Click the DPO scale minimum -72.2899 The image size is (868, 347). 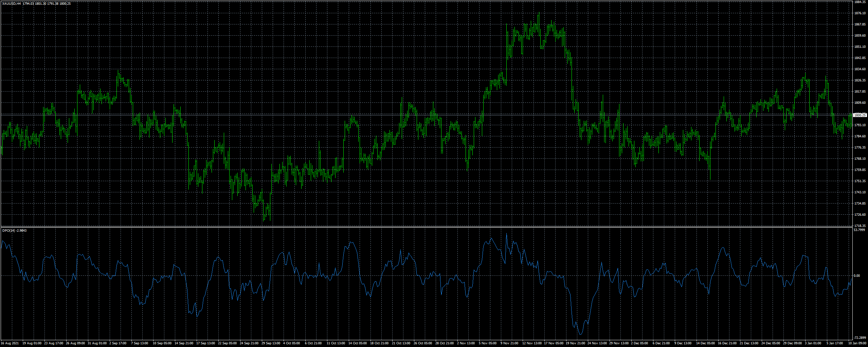tap(860, 338)
